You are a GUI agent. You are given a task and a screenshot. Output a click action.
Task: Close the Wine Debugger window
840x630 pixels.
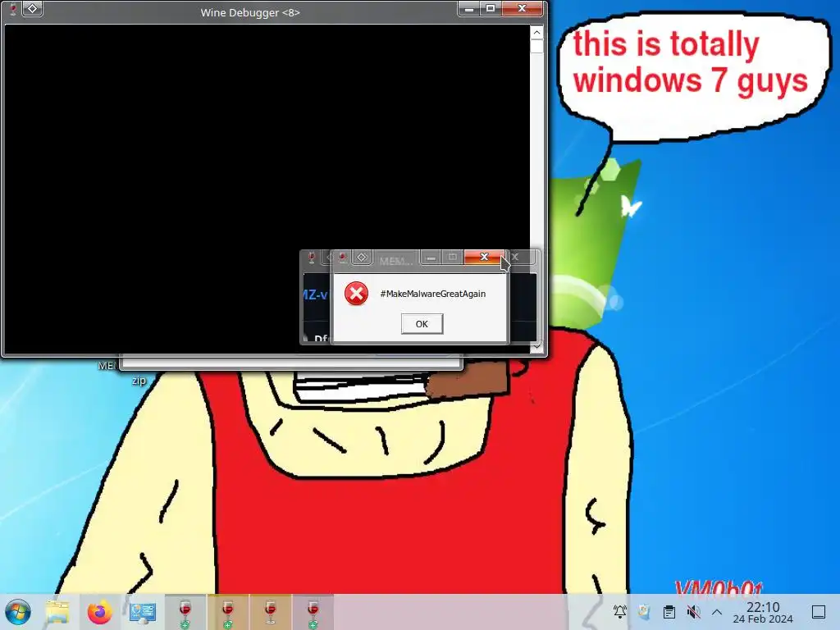point(522,8)
